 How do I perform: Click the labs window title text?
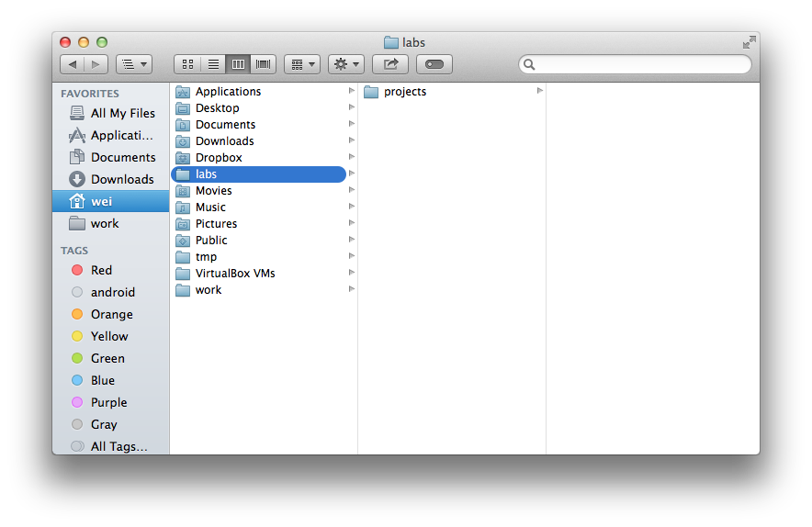413,42
